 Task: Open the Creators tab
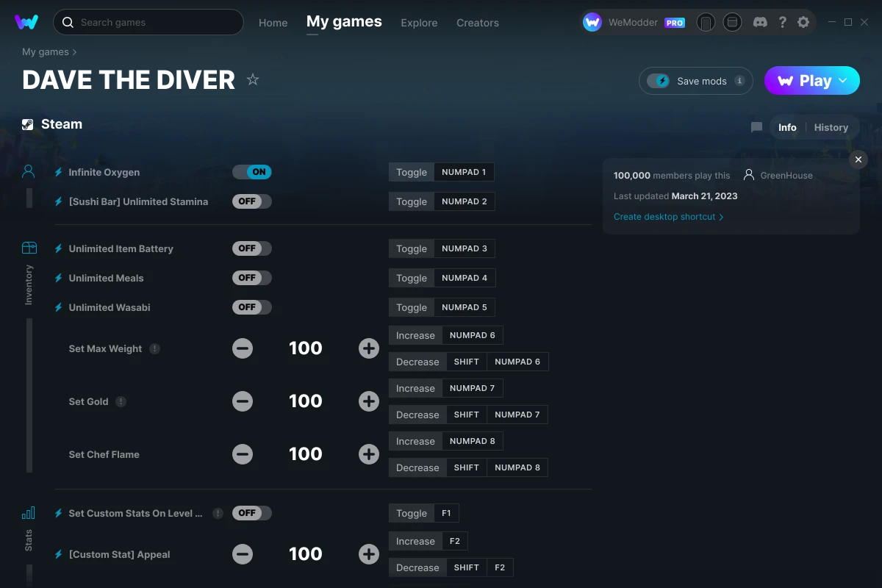(x=478, y=23)
